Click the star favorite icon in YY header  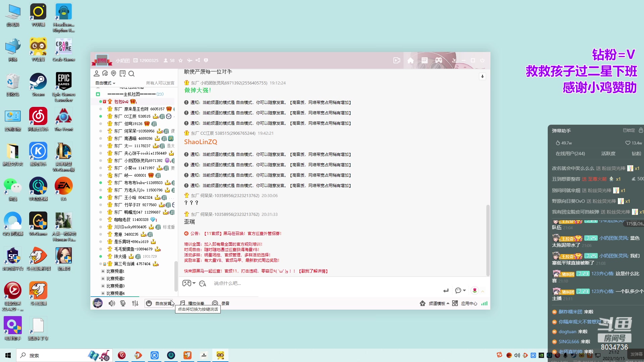tap(180, 60)
